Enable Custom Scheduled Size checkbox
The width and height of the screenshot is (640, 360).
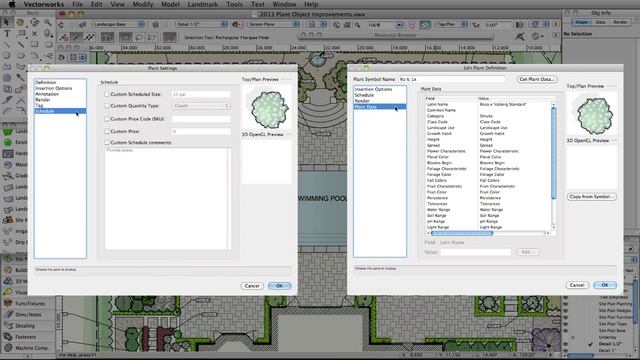(107, 94)
